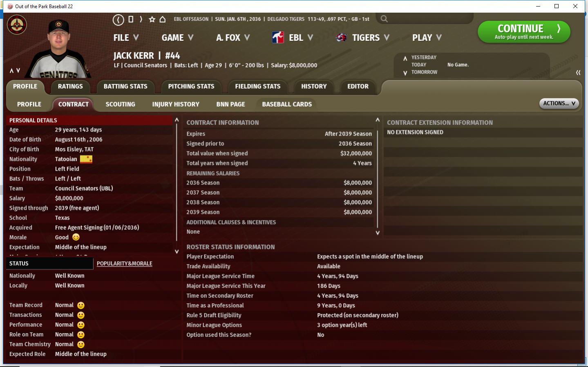This screenshot has height=367, width=588.
Task: Show previous day in schedule widget
Action: (x=405, y=58)
